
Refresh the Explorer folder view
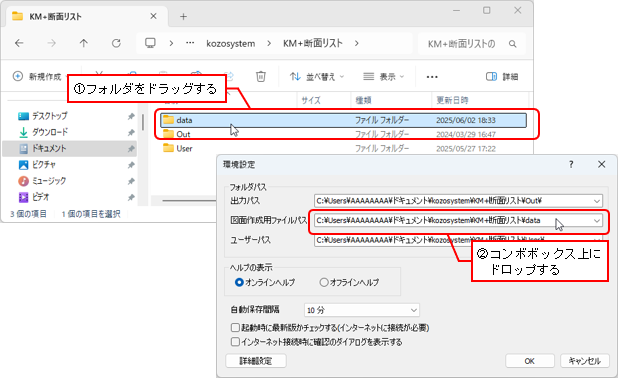pyautogui.click(x=116, y=43)
